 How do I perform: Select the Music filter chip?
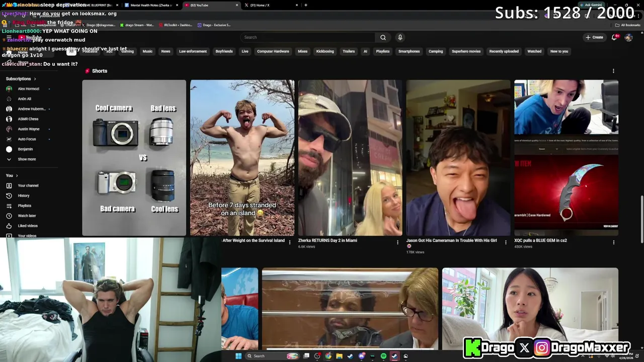147,51
